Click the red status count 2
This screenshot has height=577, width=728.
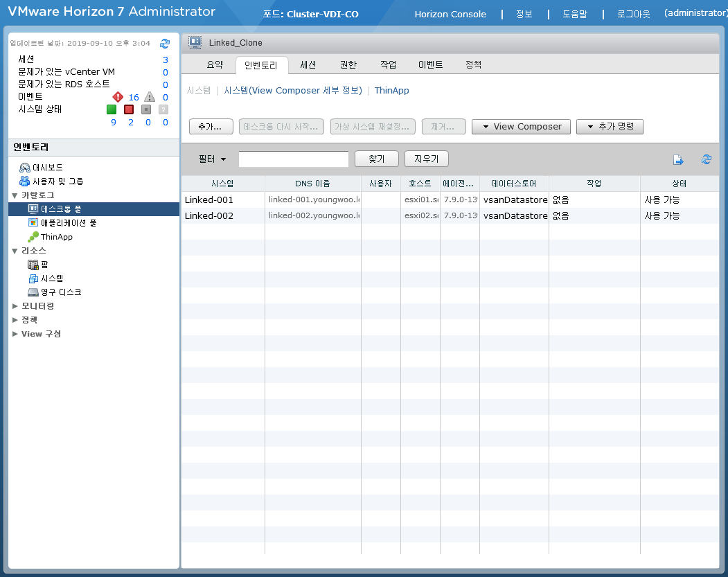click(x=131, y=123)
